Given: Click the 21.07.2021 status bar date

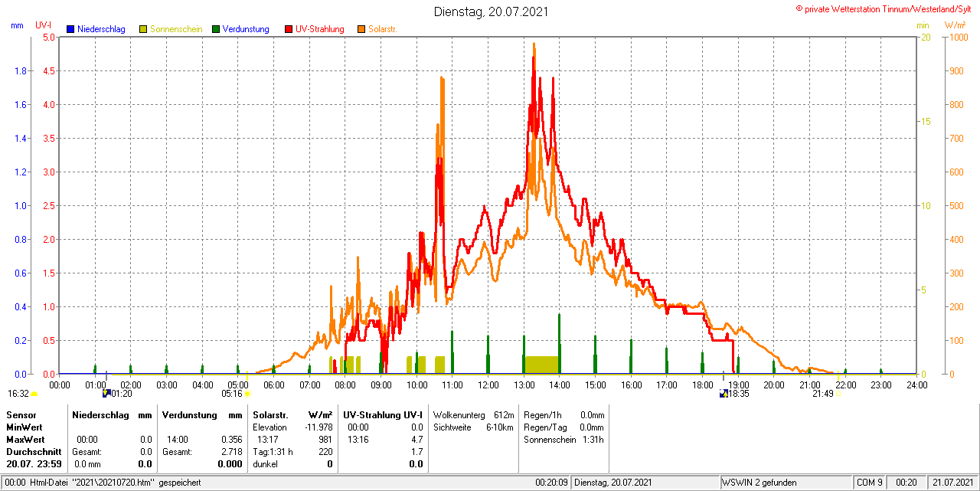Looking at the screenshot, I should (952, 483).
